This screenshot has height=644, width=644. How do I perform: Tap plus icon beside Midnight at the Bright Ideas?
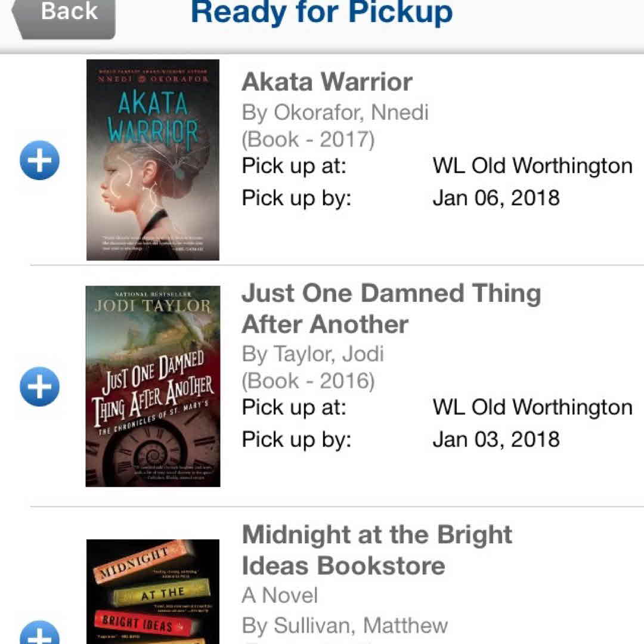point(39,633)
